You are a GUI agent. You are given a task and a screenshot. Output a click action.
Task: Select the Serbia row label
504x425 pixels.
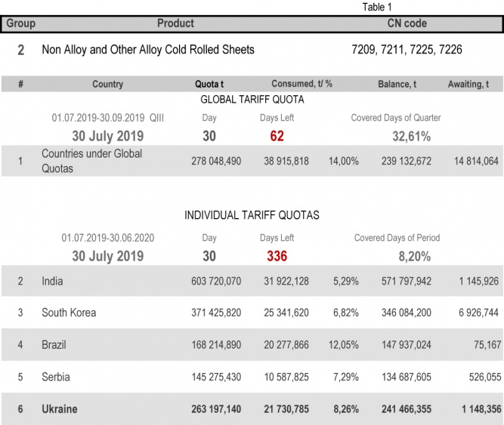pyautogui.click(x=55, y=377)
